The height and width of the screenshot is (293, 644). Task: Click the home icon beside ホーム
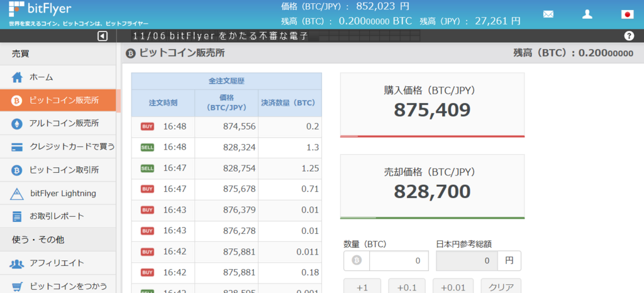point(17,77)
